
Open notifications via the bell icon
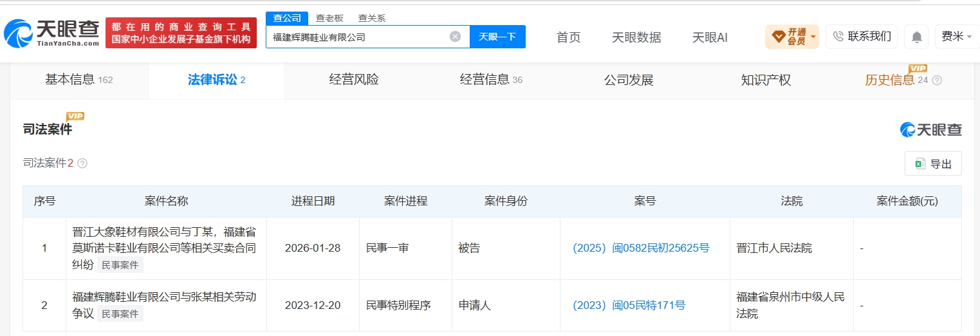[x=916, y=37]
